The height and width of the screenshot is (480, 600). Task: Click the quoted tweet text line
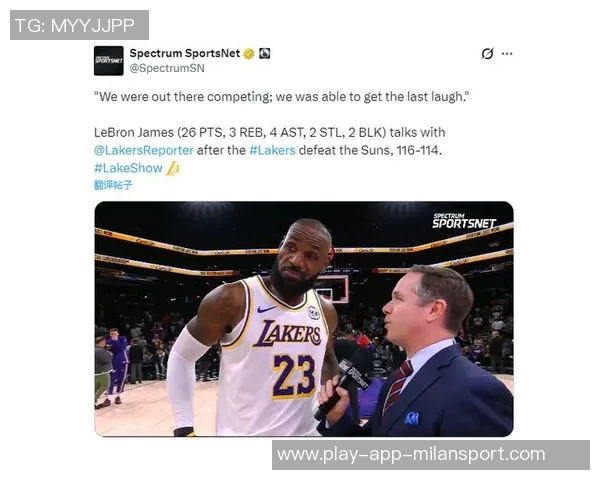pyautogui.click(x=282, y=97)
